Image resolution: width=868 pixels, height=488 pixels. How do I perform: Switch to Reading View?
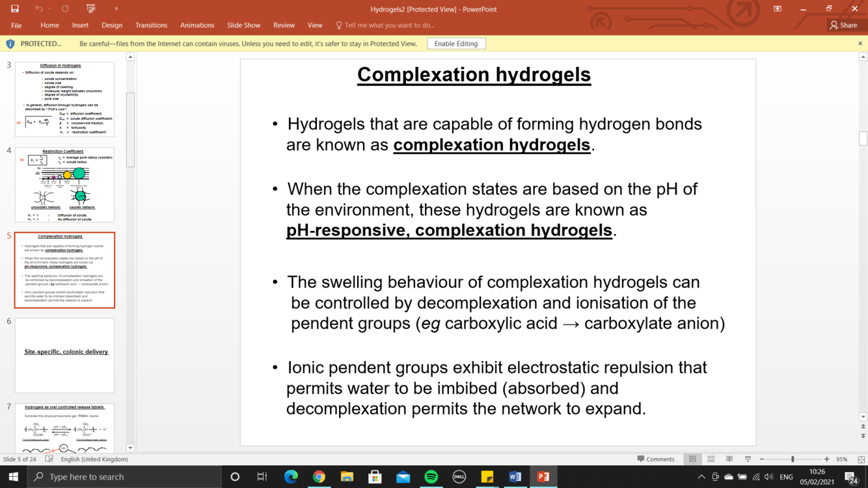click(729, 459)
